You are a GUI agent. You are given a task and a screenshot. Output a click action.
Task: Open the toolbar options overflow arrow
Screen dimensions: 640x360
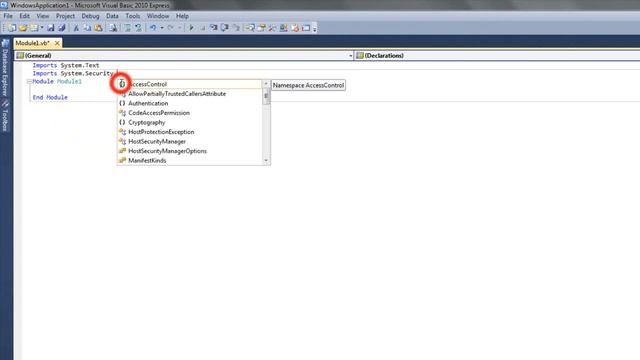click(314, 28)
